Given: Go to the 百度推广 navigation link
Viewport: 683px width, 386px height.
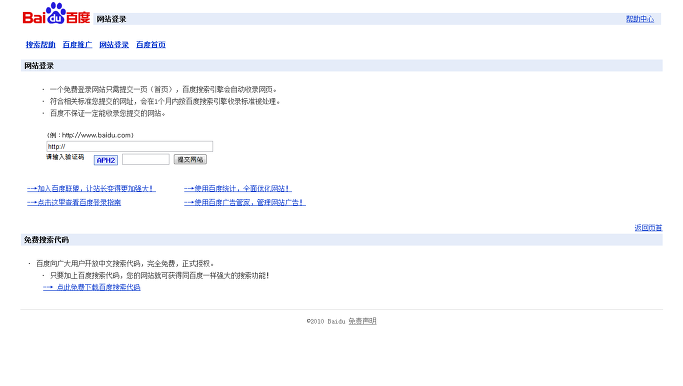Looking at the screenshot, I should point(77,44).
